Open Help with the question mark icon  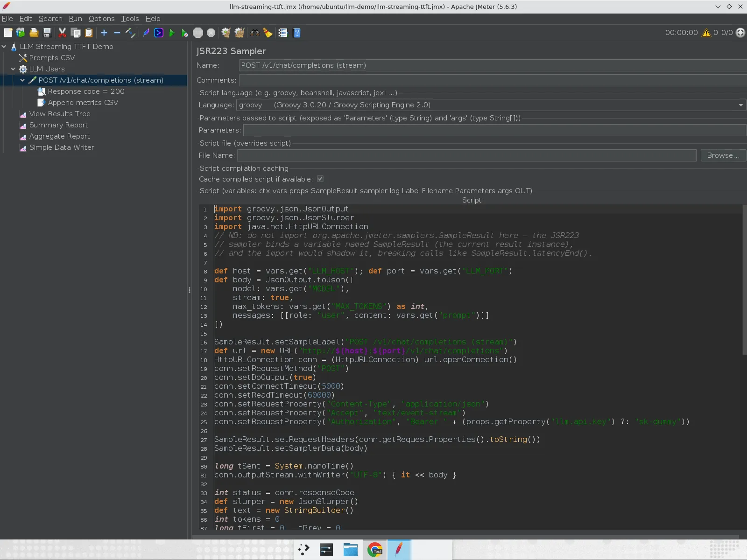coord(296,33)
